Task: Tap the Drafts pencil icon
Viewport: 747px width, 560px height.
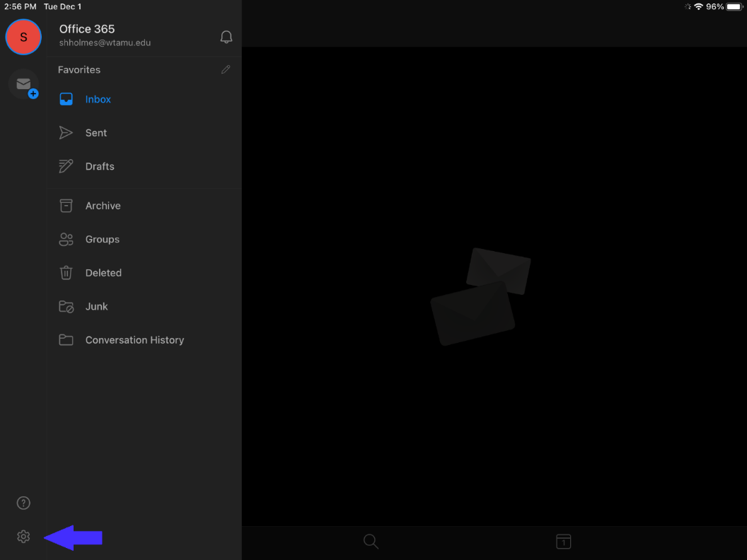Action: pyautogui.click(x=66, y=166)
